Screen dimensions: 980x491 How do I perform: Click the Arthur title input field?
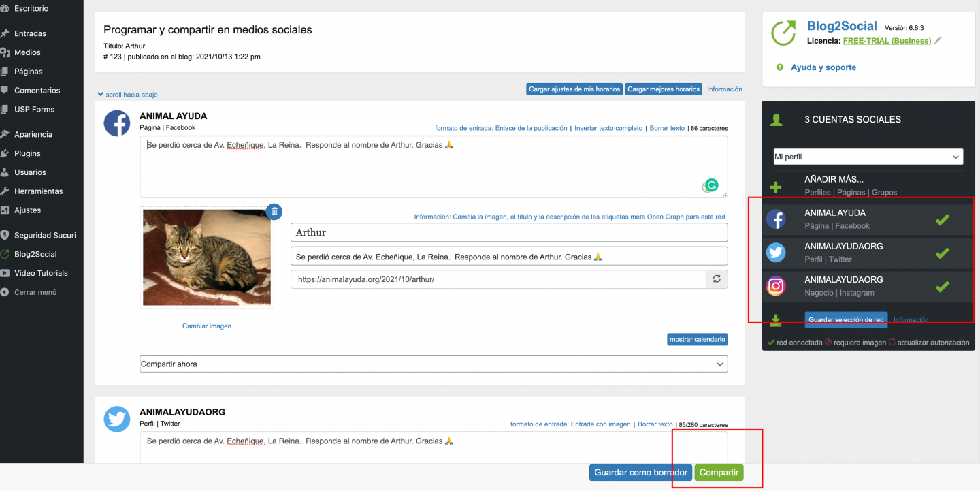point(508,232)
